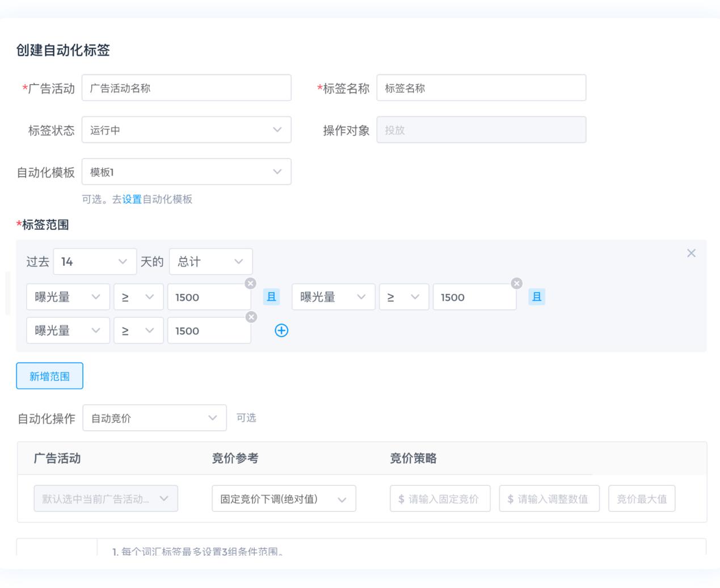Open the 标签状态 dropdown showing 运行中

coord(186,130)
